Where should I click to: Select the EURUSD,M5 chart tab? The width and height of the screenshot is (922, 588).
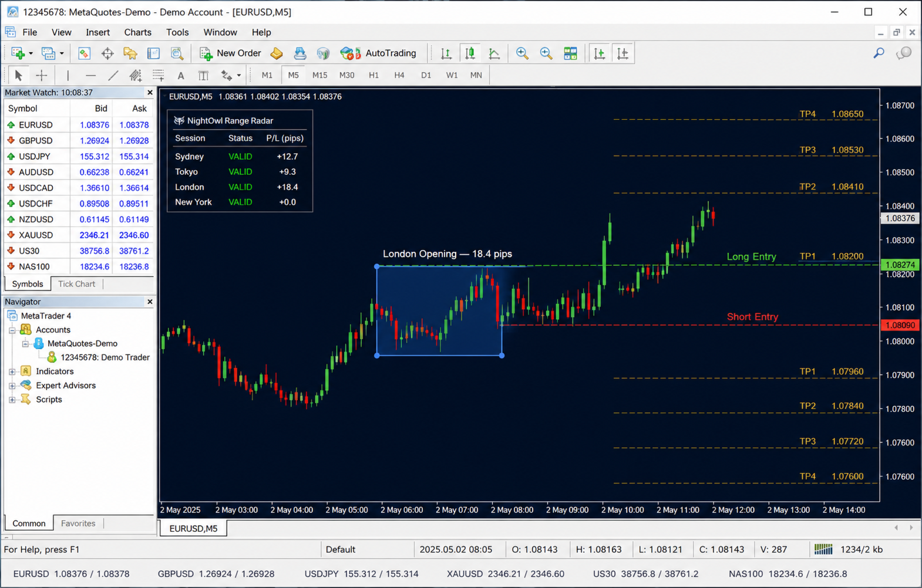tap(193, 529)
